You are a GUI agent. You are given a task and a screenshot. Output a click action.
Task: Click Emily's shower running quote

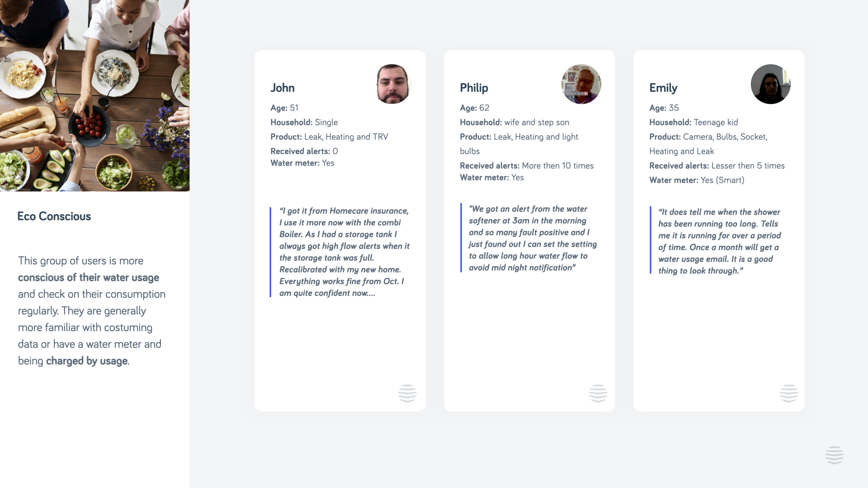coord(719,241)
